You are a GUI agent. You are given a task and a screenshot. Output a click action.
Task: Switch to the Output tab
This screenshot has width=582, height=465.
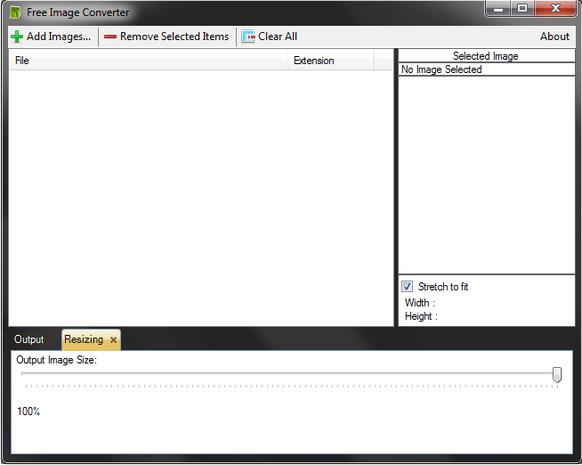click(x=29, y=339)
